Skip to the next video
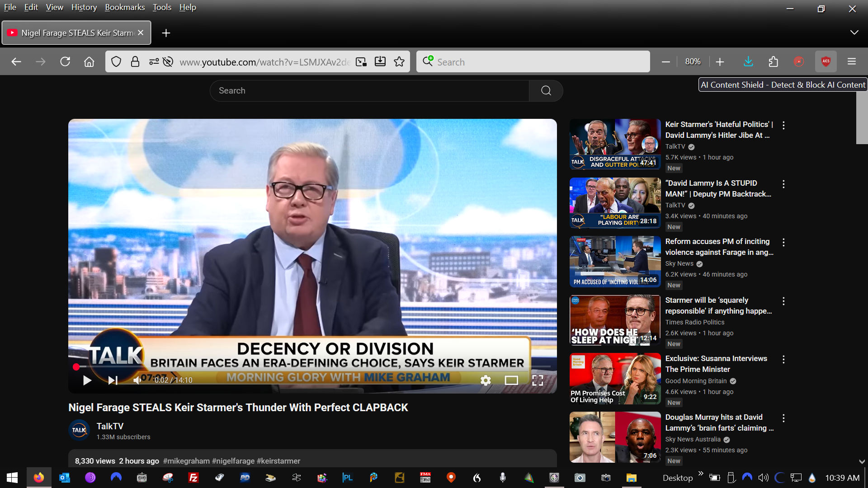The height and width of the screenshot is (488, 868). tap(113, 380)
